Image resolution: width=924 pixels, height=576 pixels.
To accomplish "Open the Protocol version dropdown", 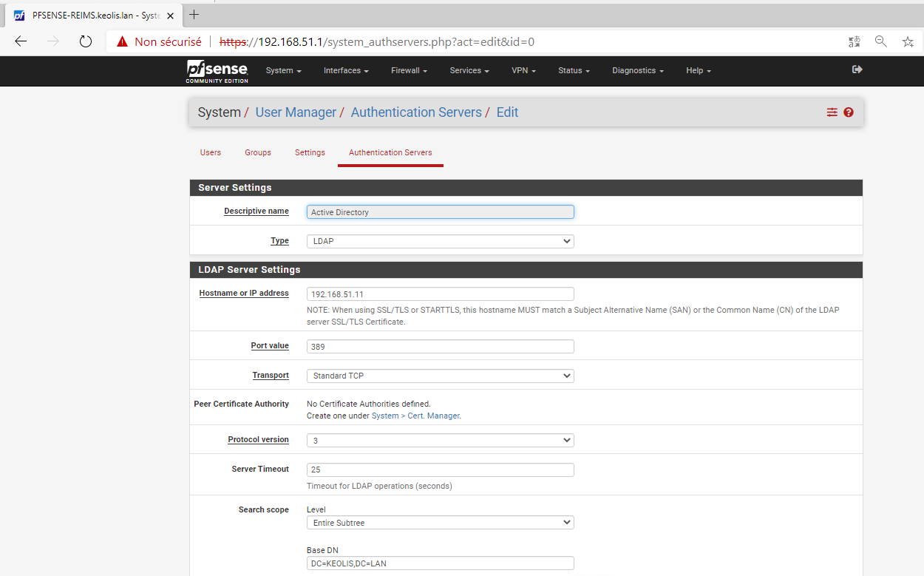I will [441, 440].
